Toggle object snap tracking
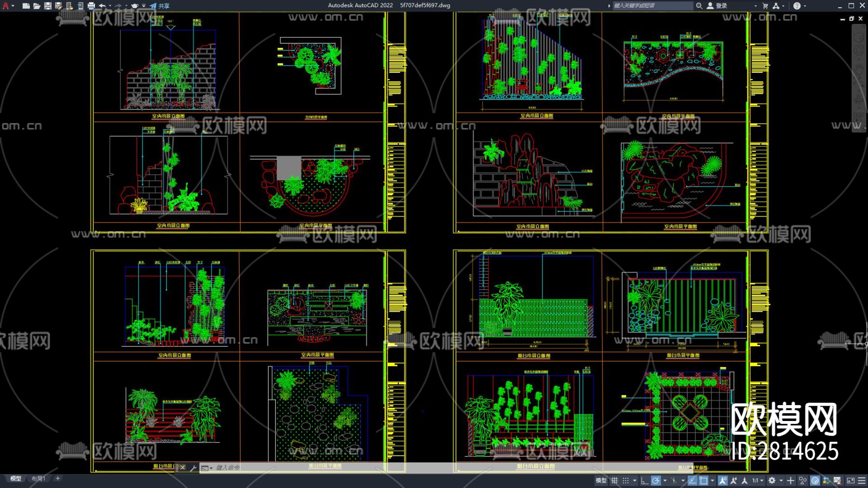The width and height of the screenshot is (868, 488). pos(692,481)
